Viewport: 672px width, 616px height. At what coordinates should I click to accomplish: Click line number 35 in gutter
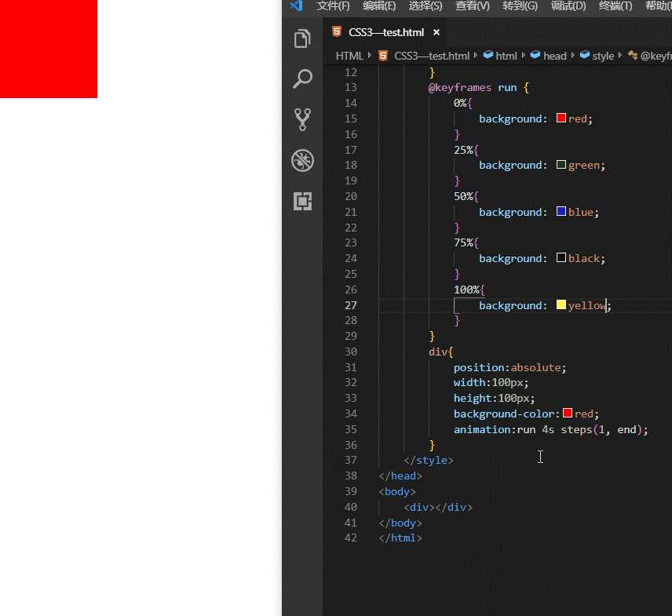click(x=351, y=429)
